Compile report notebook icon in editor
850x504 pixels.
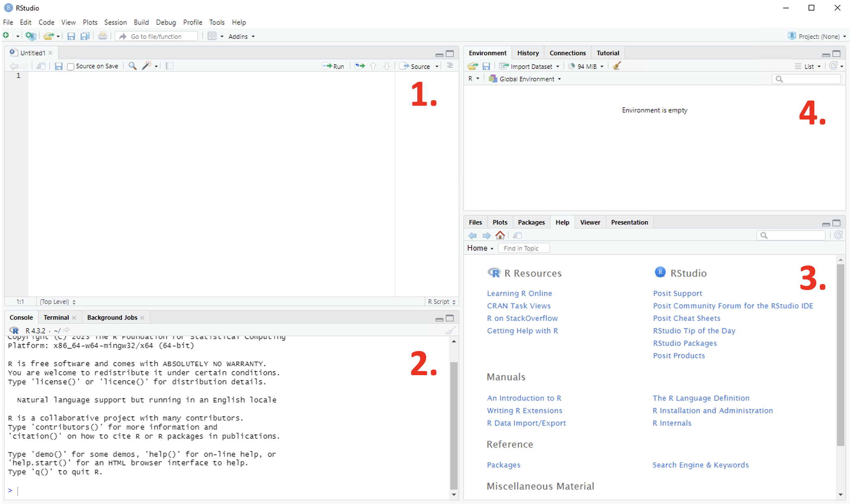tap(170, 66)
